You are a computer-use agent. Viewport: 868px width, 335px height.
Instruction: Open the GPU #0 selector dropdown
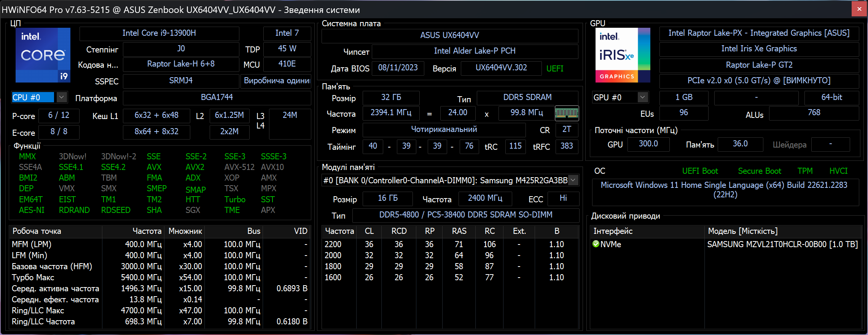(642, 97)
